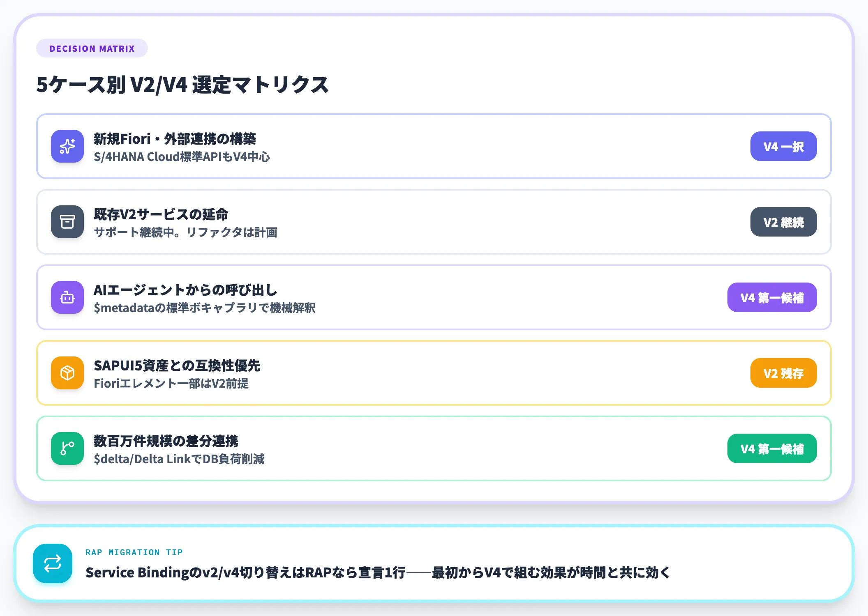Click the Service Binding tip sentence
Viewport: 868px width, 616px height.
[x=378, y=572]
